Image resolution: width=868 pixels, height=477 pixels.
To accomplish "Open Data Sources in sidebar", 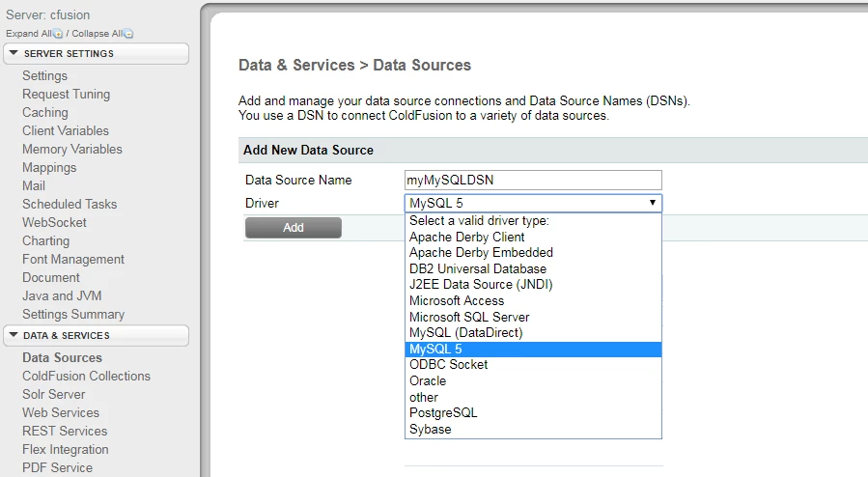I will tap(62, 357).
